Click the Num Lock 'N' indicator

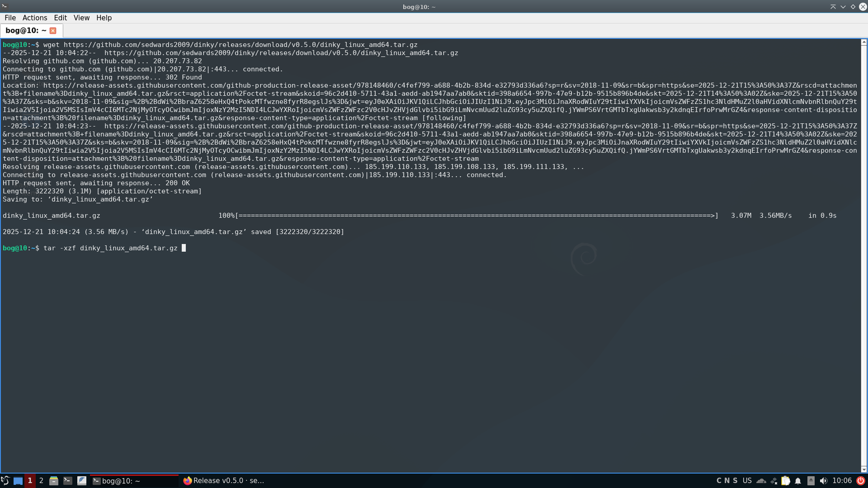coord(727,481)
